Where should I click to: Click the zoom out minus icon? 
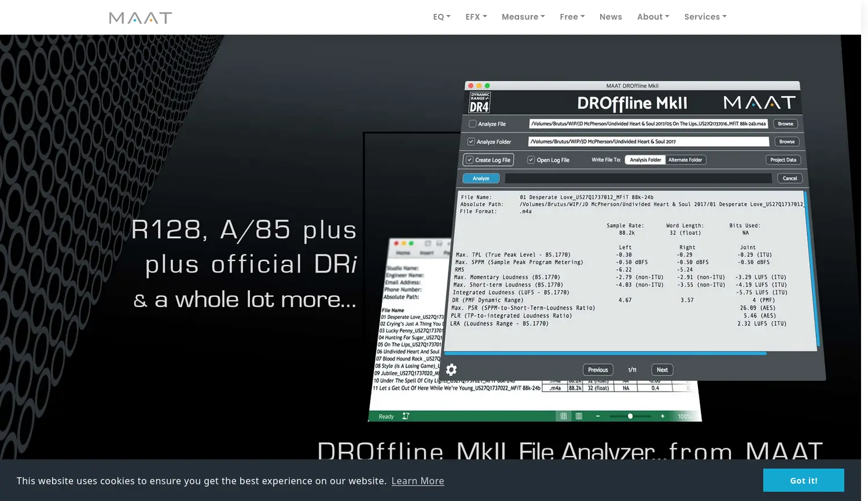click(x=598, y=416)
